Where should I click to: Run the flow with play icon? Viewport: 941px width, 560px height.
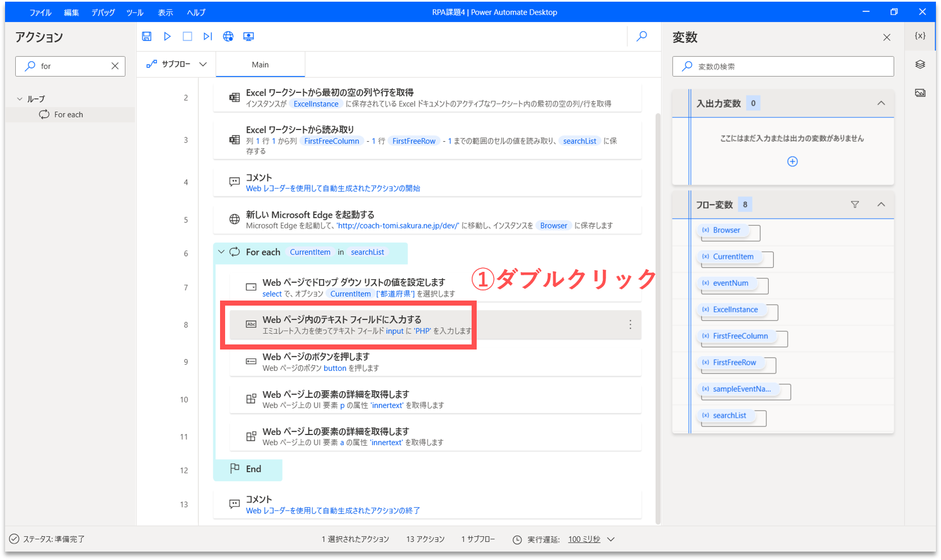[167, 36]
